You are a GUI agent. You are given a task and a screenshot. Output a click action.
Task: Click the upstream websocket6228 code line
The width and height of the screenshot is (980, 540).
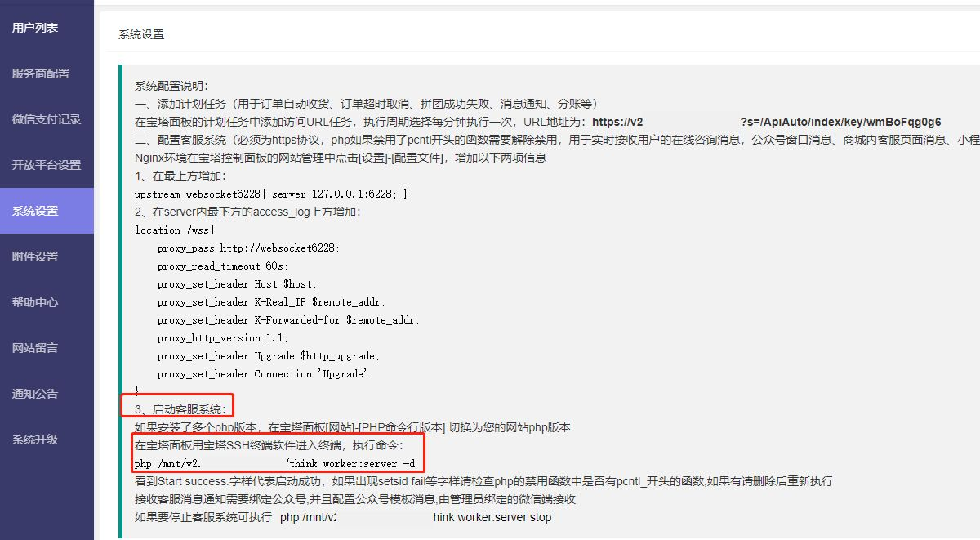tap(270, 194)
